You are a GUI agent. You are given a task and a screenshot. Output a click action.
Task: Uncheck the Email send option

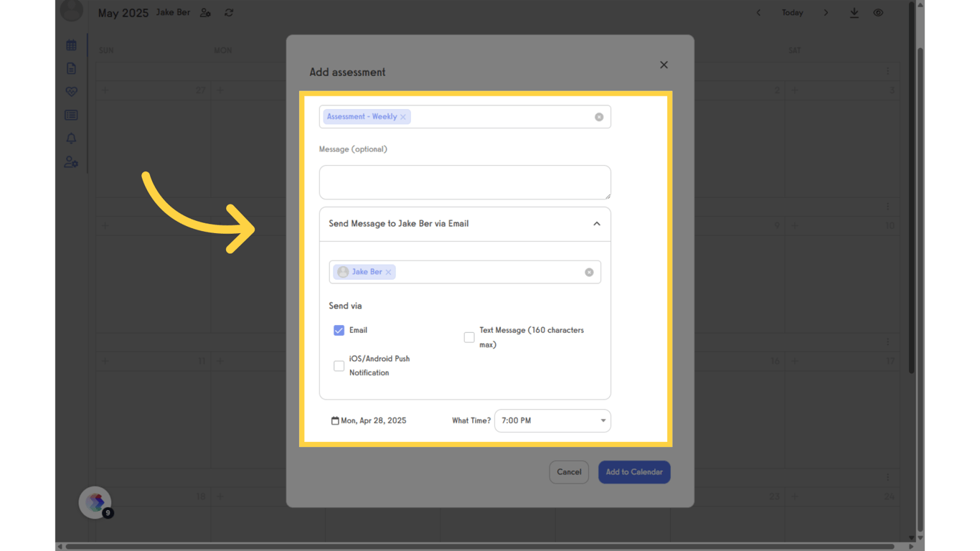coord(339,330)
